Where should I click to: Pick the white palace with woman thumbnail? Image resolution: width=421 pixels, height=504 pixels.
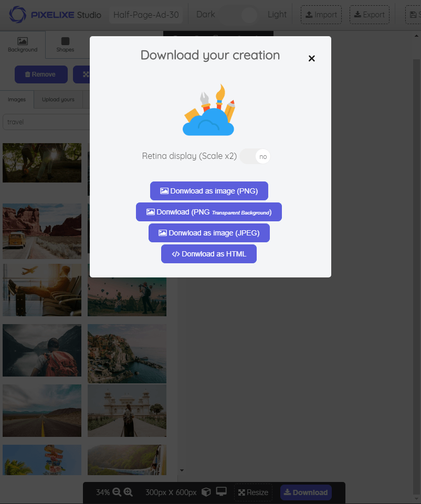pos(127,411)
